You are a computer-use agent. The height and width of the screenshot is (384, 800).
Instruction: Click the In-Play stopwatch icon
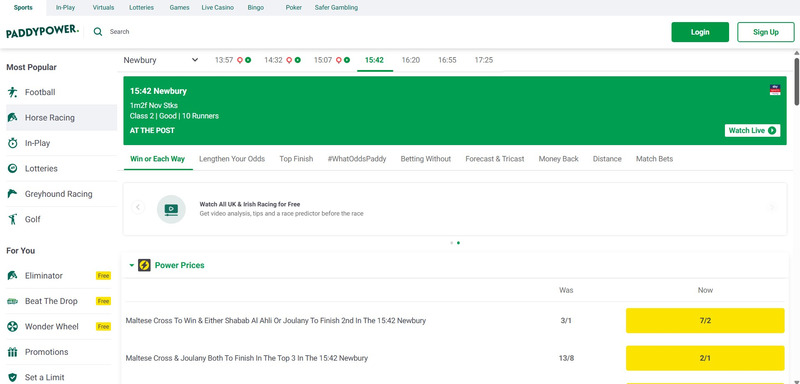pyautogui.click(x=12, y=143)
